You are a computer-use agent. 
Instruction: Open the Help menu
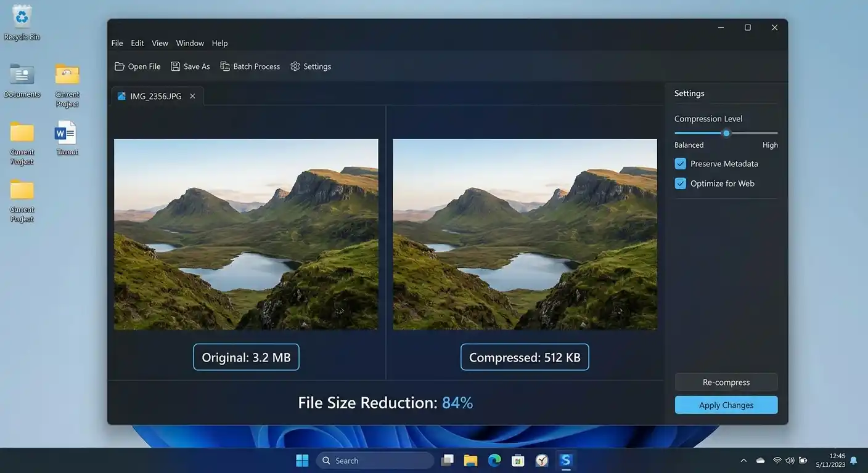point(219,43)
